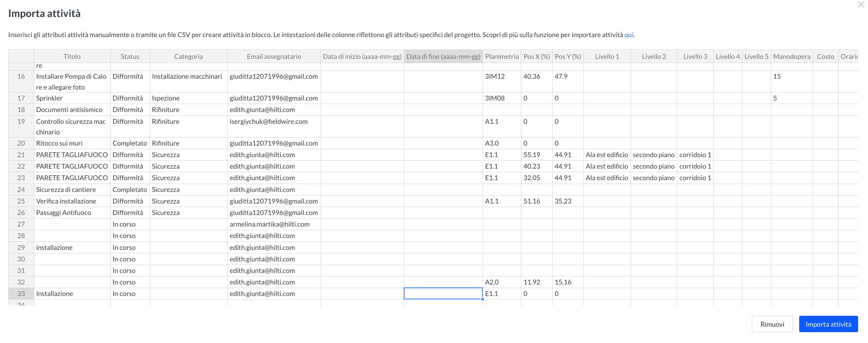Viewport: 868px width, 343px height.
Task: Select the Costo column header
Action: 825,56
